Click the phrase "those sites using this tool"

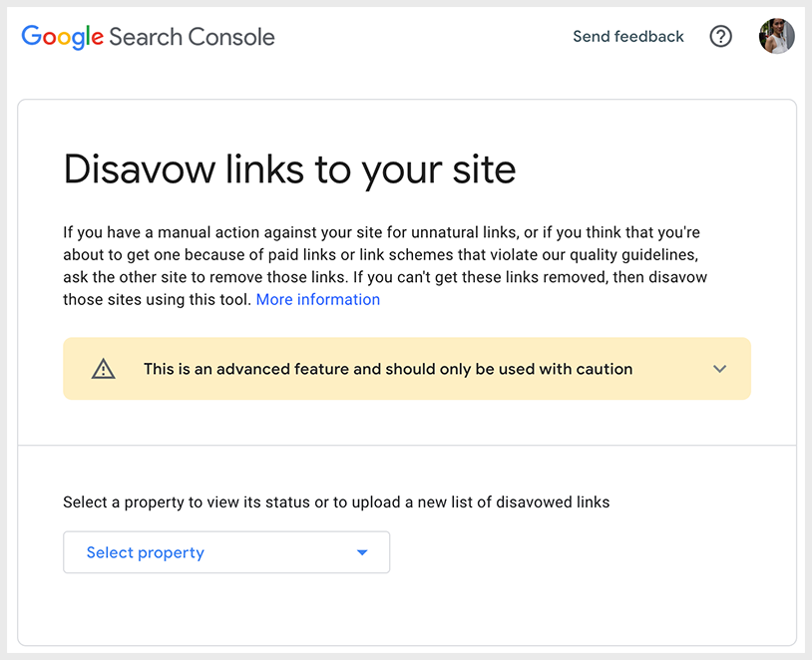click(157, 299)
